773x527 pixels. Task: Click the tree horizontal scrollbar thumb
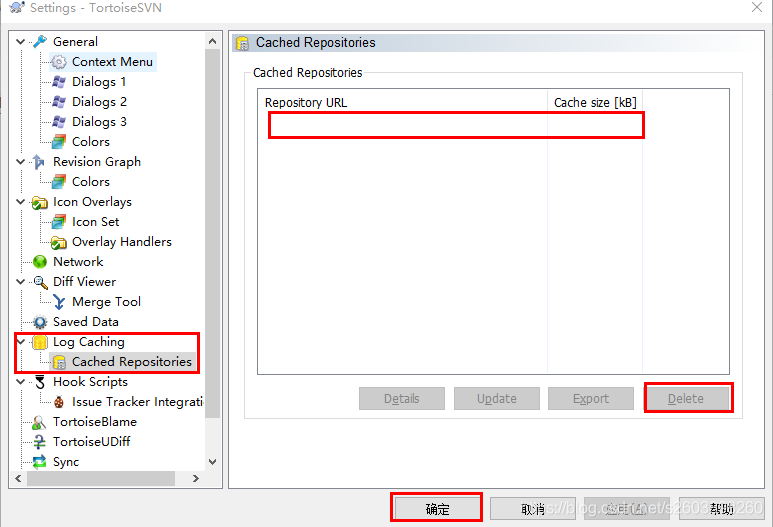click(x=101, y=478)
